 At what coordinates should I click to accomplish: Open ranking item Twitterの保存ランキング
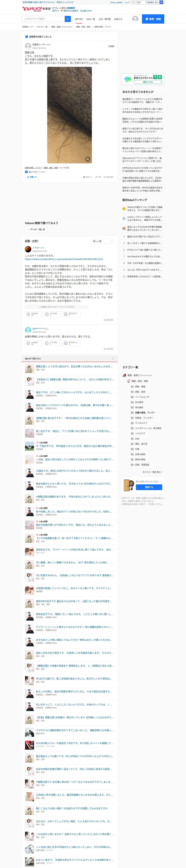coord(145,209)
